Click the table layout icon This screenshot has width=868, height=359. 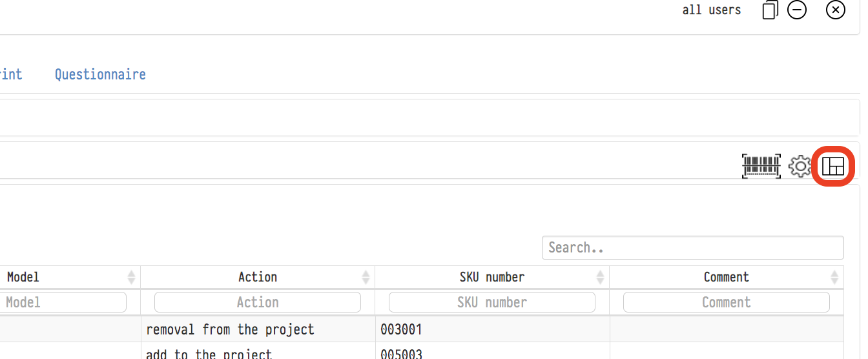click(833, 167)
